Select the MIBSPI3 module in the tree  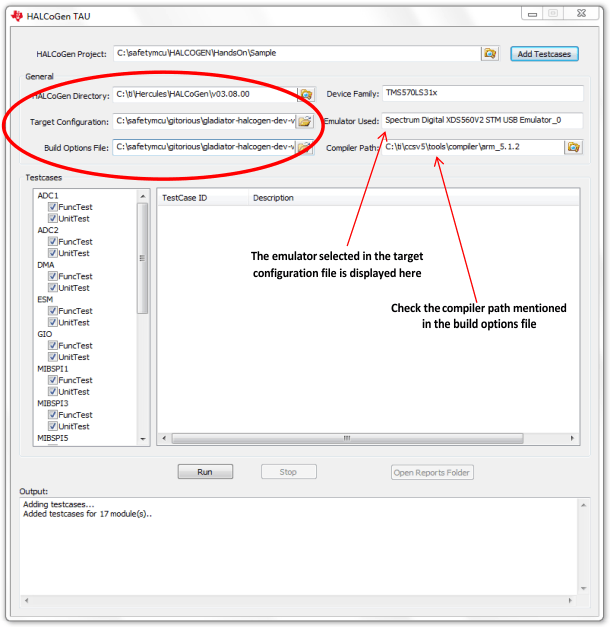coord(53,403)
